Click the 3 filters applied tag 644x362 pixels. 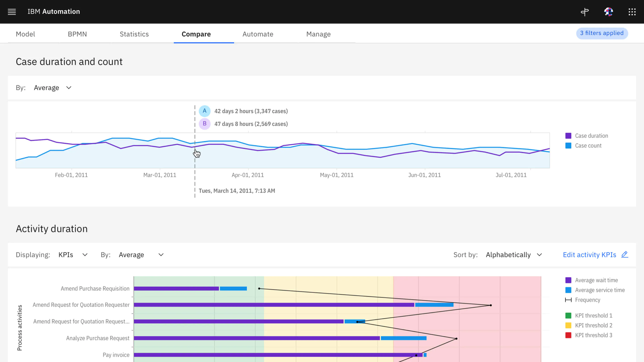click(x=602, y=33)
